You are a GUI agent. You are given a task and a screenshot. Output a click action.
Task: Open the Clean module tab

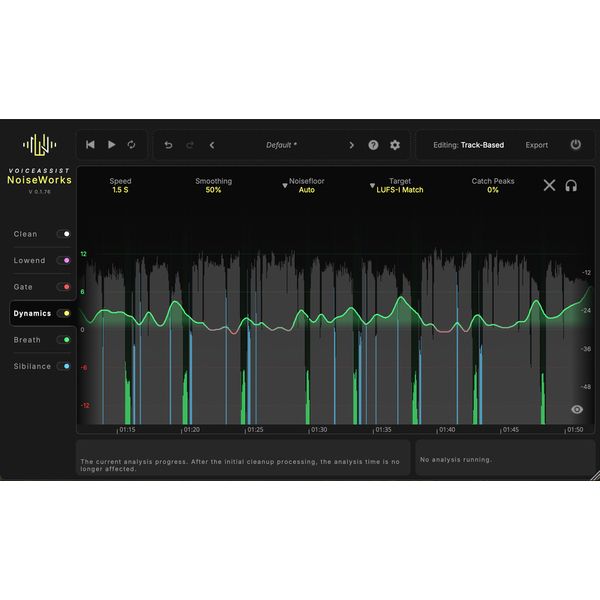pos(25,234)
